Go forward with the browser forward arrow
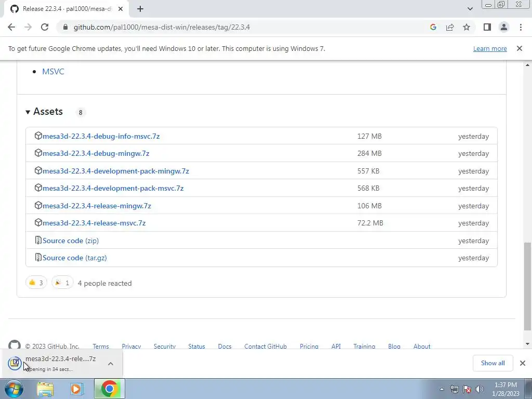The image size is (532, 399). coord(28,27)
